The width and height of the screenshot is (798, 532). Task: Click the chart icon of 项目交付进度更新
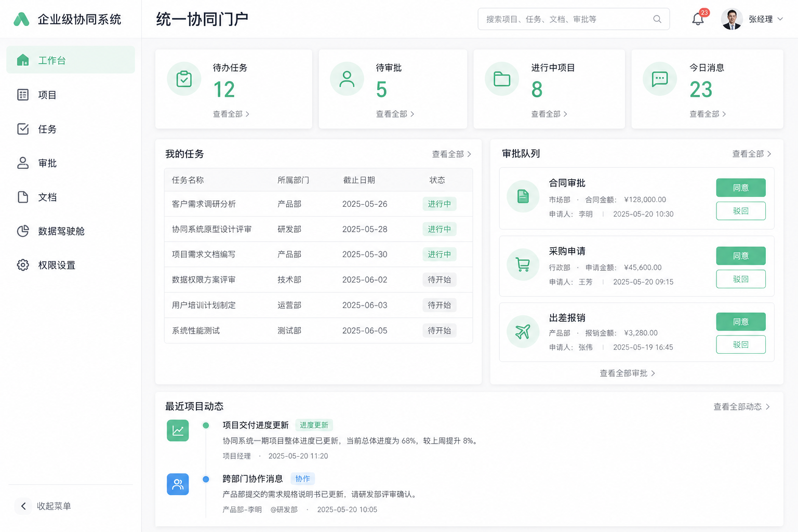point(178,431)
